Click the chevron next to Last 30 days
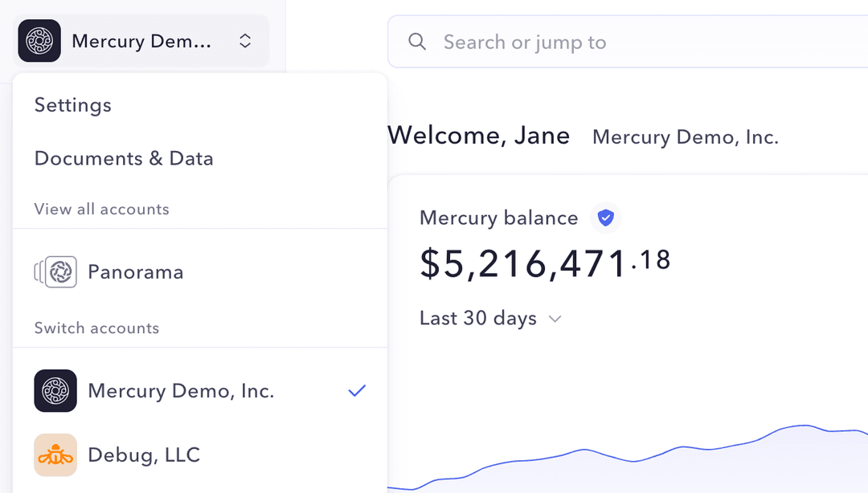 555,319
